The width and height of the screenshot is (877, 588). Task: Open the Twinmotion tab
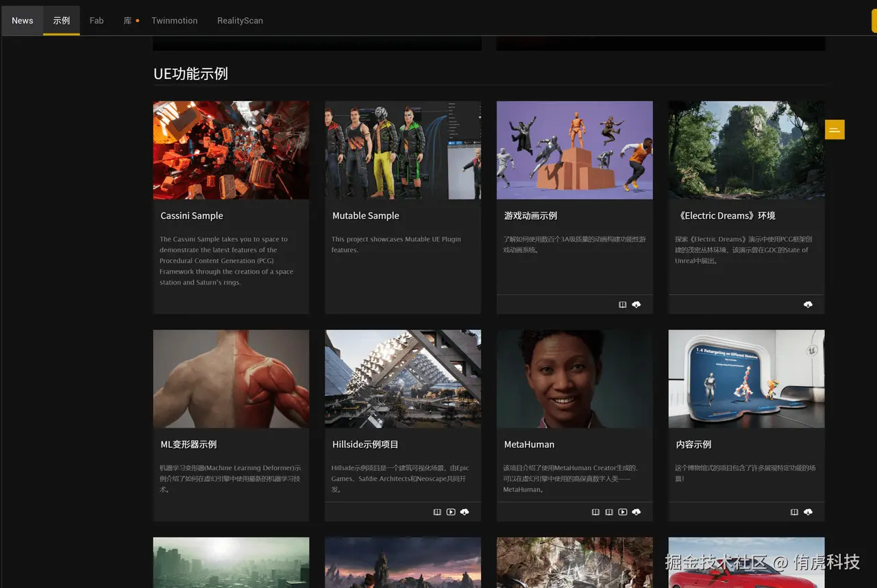[x=175, y=21]
